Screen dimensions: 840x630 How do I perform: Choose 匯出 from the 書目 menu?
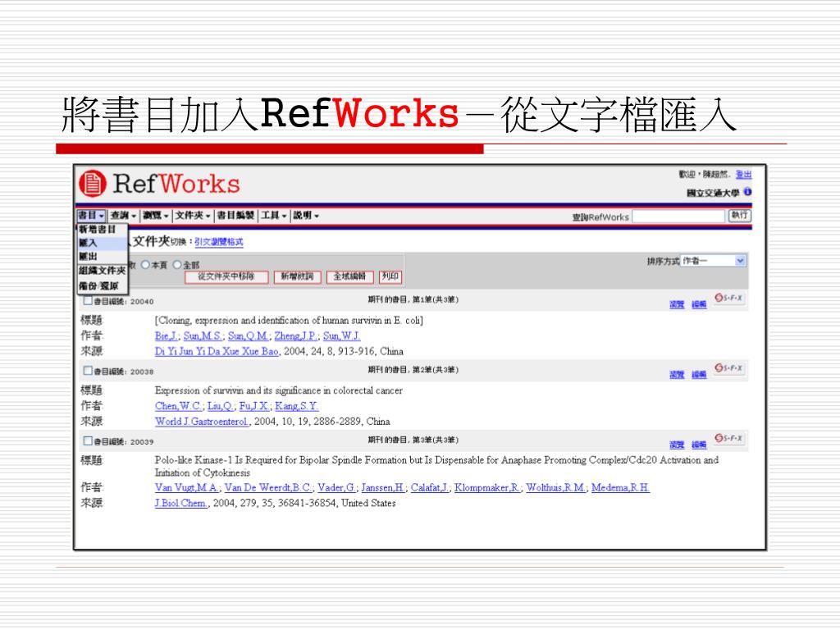click(x=103, y=257)
